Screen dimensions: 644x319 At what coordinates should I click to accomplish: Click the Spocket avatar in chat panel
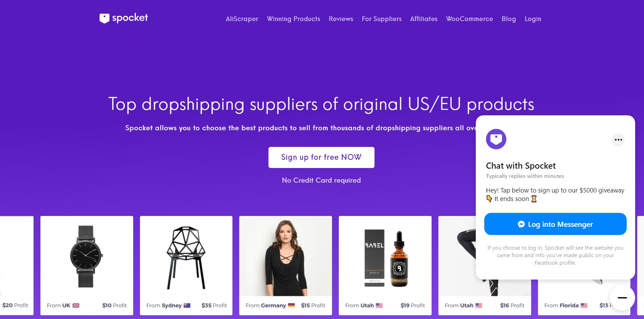(496, 139)
